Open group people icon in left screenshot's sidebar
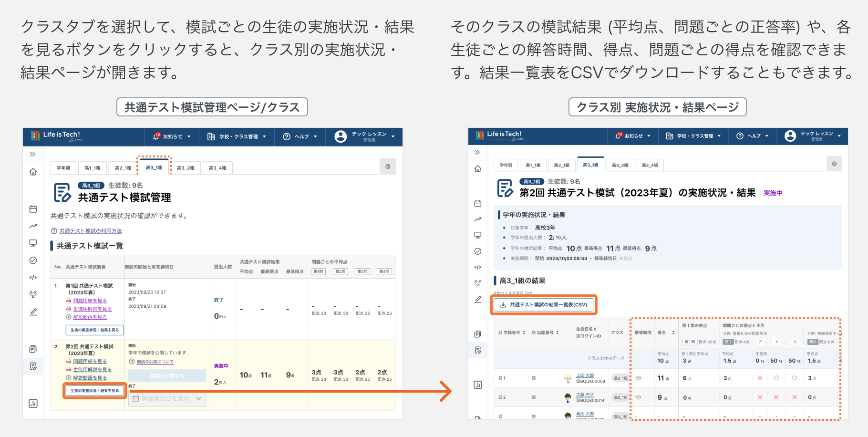This screenshot has height=437, width=868. [33, 294]
